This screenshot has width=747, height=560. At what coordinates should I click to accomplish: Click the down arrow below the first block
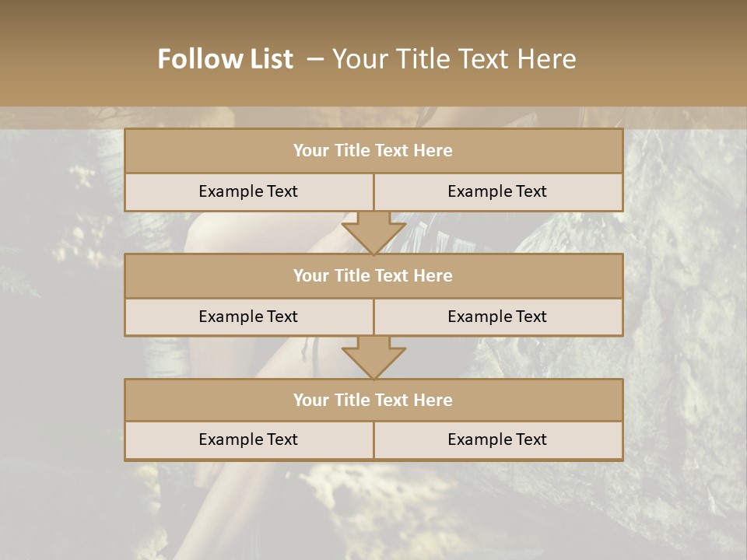click(x=373, y=233)
